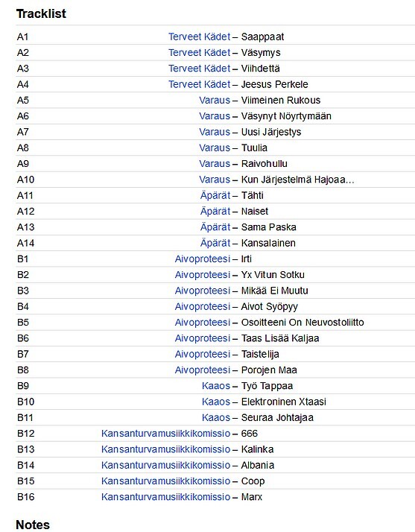Viewport: 415px width, 532px height.
Task: Open Kaaos link beside Seuraa Johtajaa
Action: tap(216, 418)
